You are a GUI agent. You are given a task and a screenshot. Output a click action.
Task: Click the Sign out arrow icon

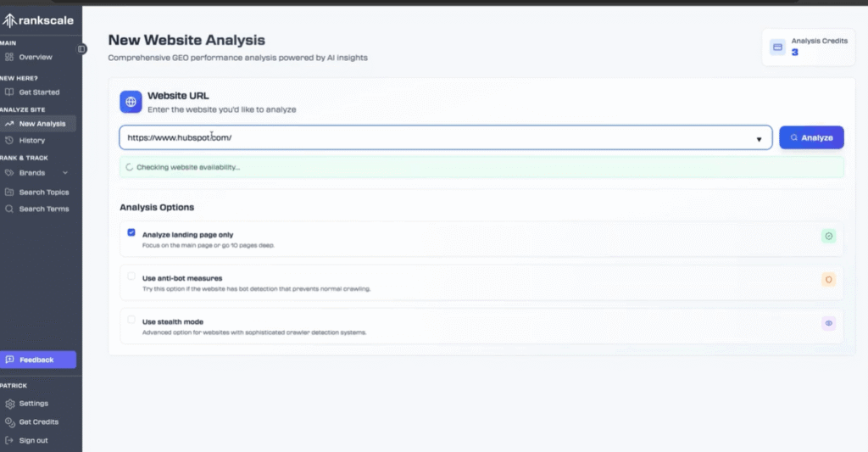coord(9,440)
